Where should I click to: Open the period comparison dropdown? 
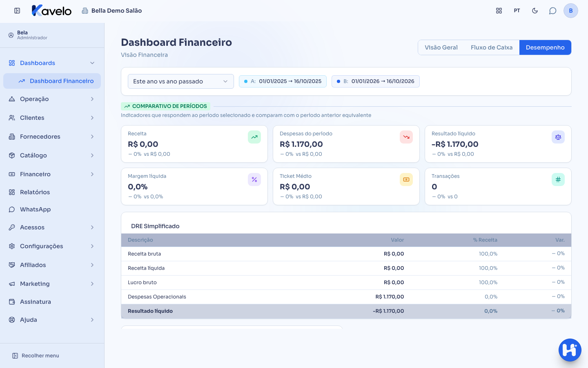181,81
